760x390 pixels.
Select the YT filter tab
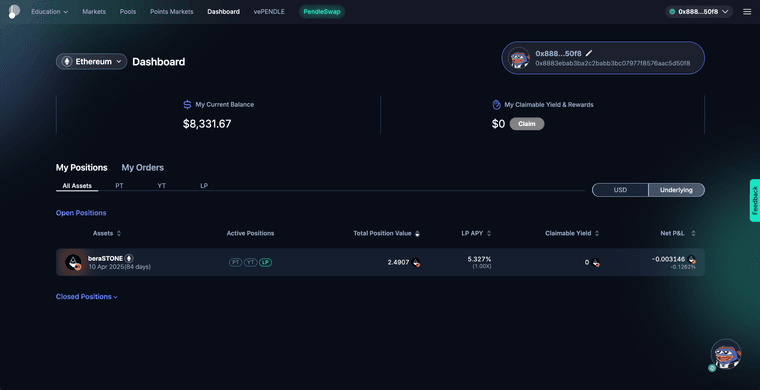161,186
